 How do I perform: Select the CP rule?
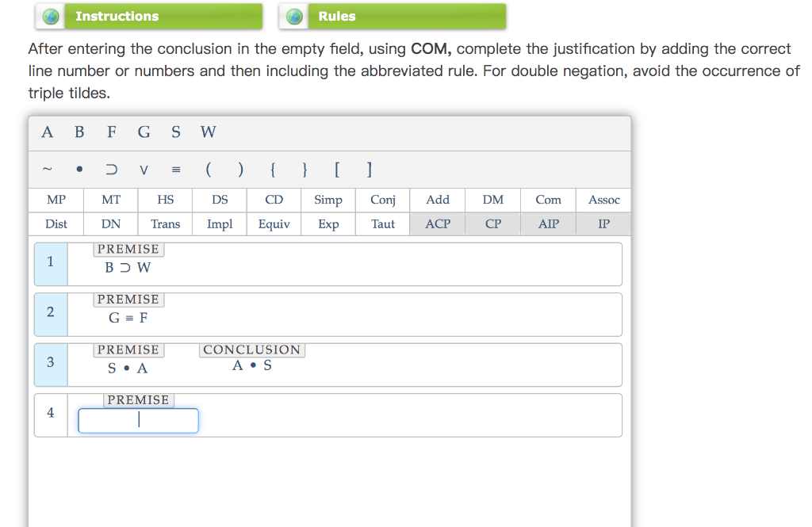492,224
